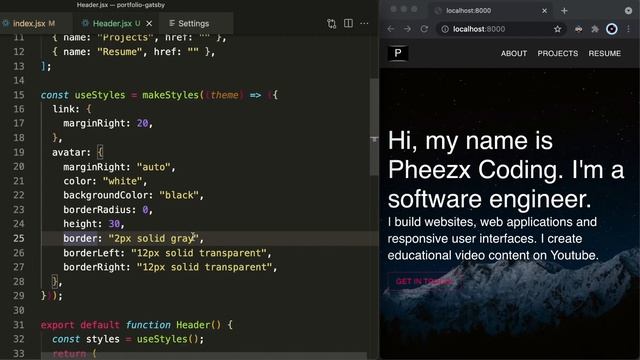Click 'height: 30' on line 24

click(x=93, y=224)
